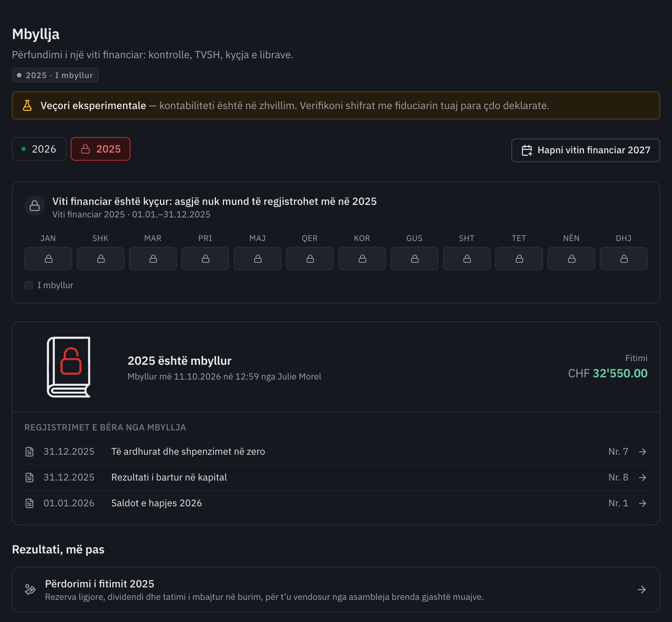The height and width of the screenshot is (622, 672).
Task: Click the I mbyllur legend checkbox square
Action: 29,285
